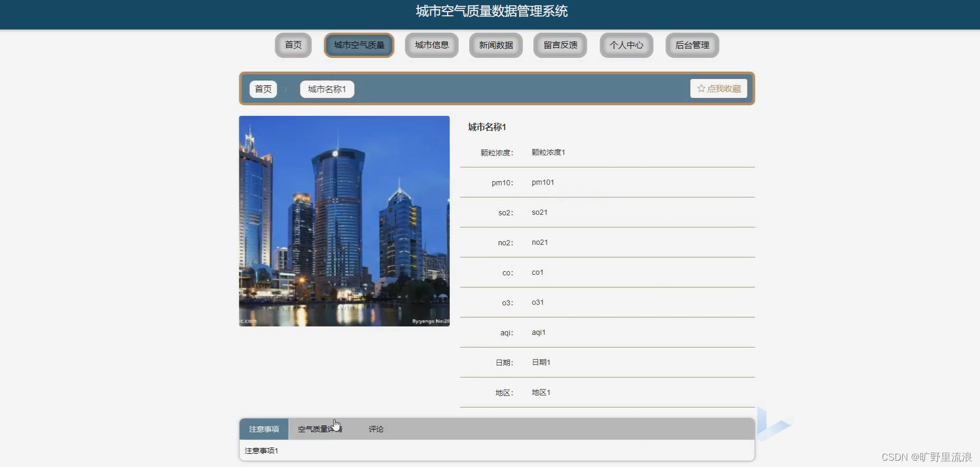Open 留言反馈 from the navigation bar
980x467 pixels.
560,45
